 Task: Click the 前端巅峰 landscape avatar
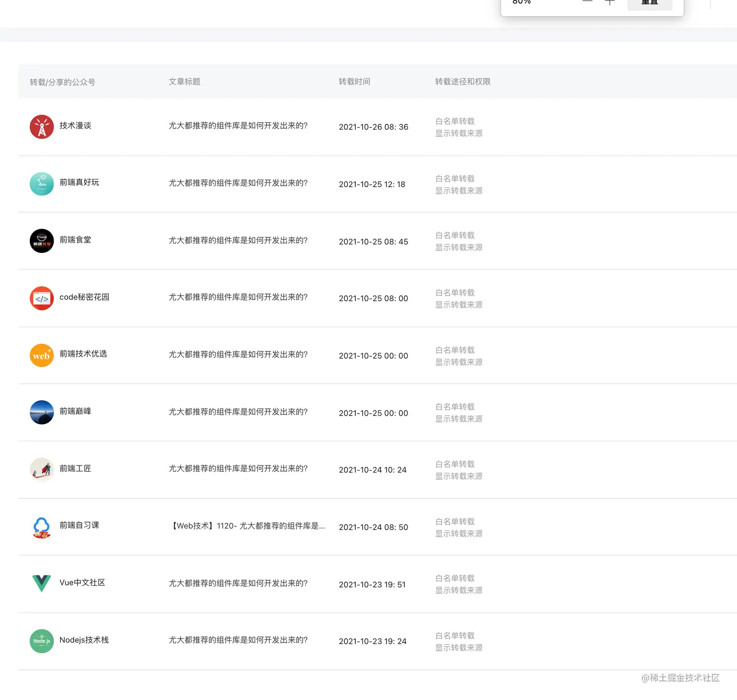click(x=42, y=412)
